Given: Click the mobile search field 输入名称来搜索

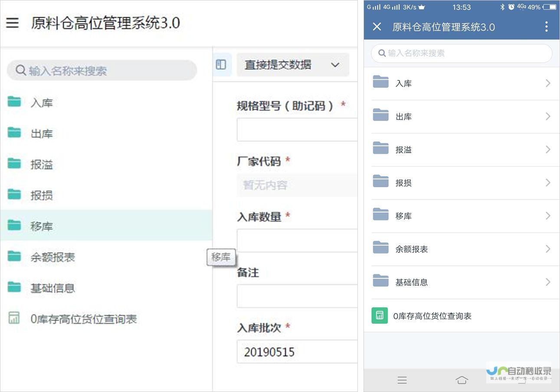Looking at the screenshot, I should coord(462,53).
